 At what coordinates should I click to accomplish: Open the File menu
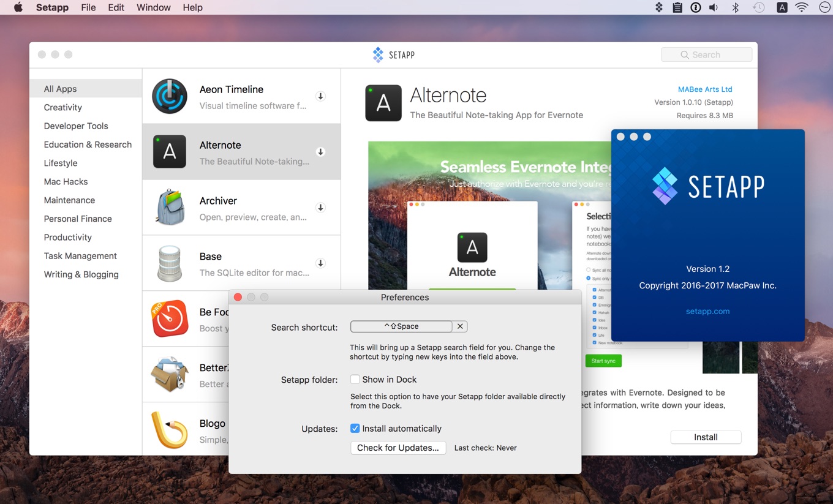[x=88, y=7]
